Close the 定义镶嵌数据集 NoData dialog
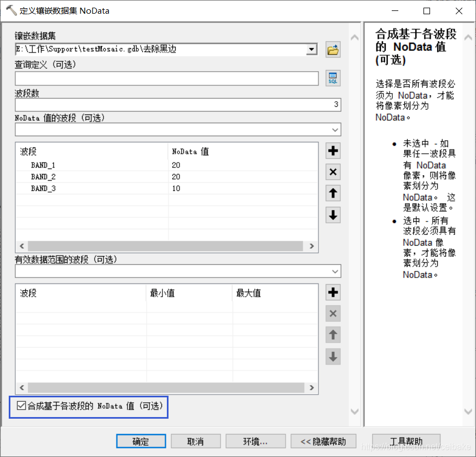The width and height of the screenshot is (476, 457). coord(459,11)
